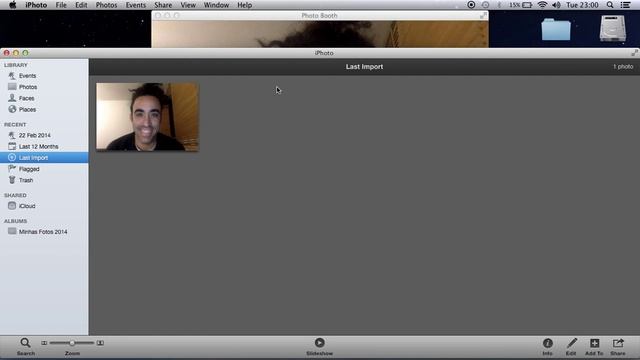Screen dimensions: 640x360
Task: Start the Slideshow
Action: [320, 343]
